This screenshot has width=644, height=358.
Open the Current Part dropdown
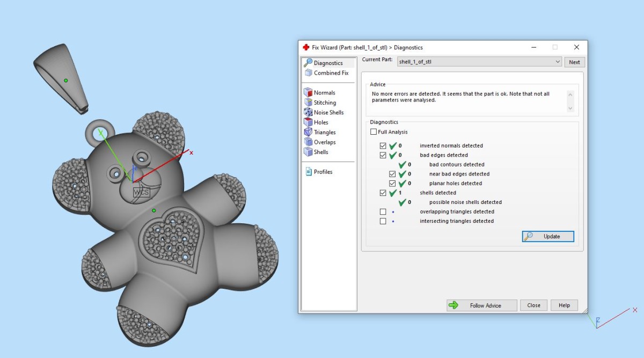click(x=557, y=62)
